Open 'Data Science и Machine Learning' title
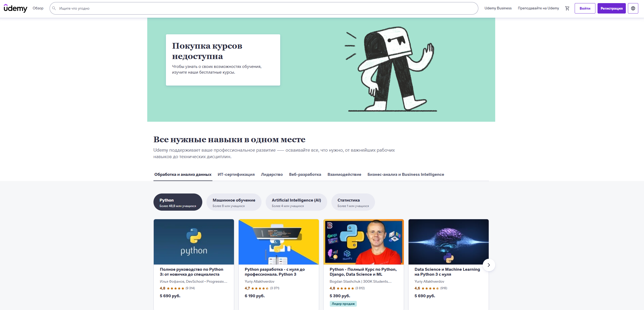 [447, 272]
